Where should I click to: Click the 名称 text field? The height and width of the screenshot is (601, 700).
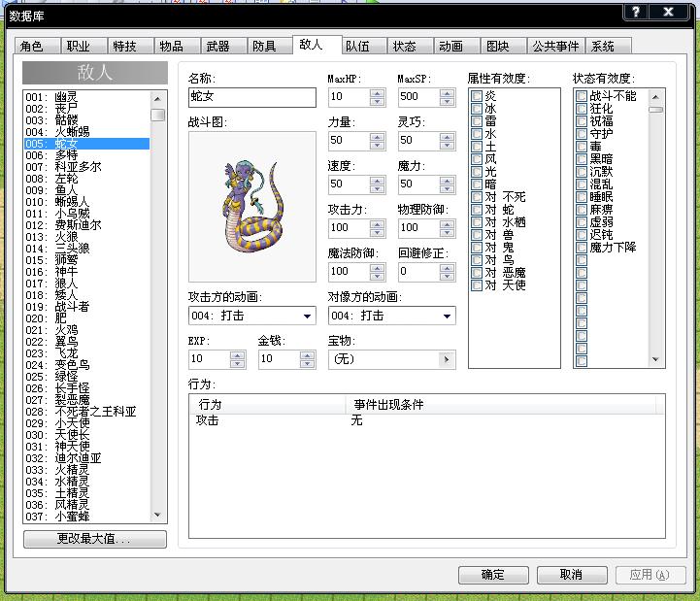pyautogui.click(x=252, y=97)
